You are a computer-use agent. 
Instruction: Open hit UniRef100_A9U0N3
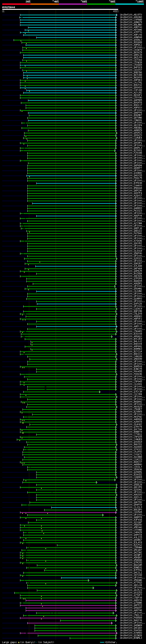(x=131, y=17)
